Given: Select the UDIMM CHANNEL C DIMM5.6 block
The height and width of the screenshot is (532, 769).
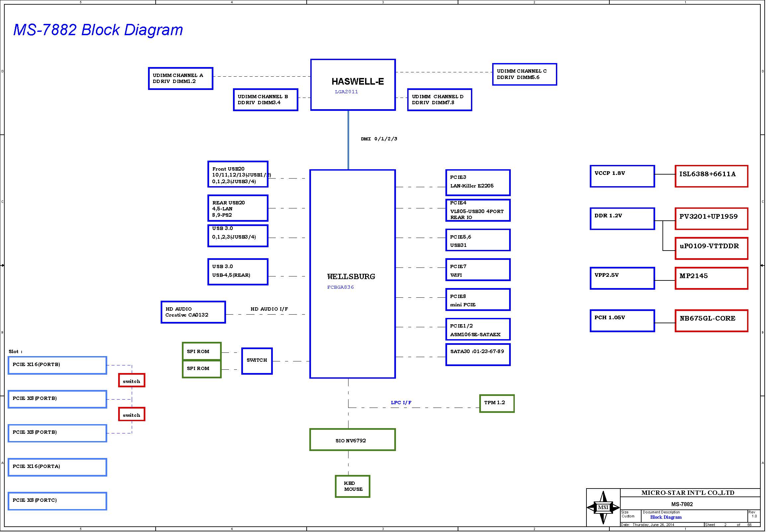Looking at the screenshot, I should click(524, 74).
